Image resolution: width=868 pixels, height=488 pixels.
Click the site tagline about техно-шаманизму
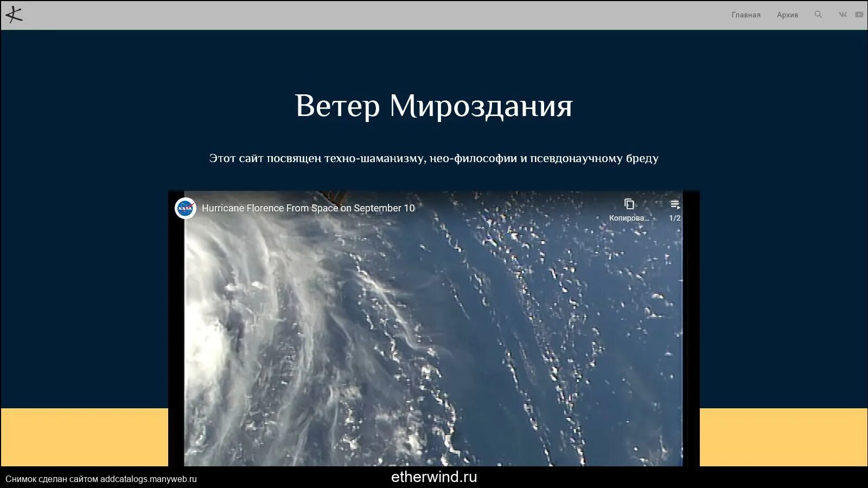click(434, 158)
